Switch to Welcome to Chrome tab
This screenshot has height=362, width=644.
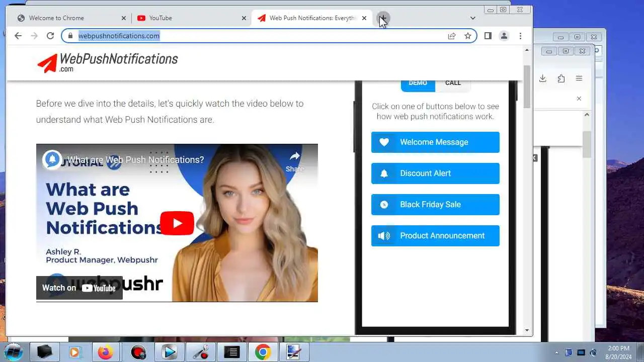[x=71, y=18]
